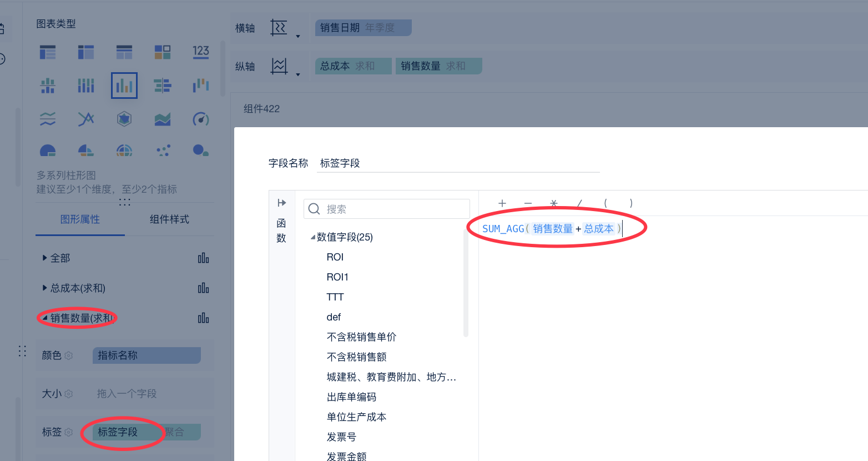Select the radar chart type
The image size is (868, 461).
pyautogui.click(x=124, y=119)
